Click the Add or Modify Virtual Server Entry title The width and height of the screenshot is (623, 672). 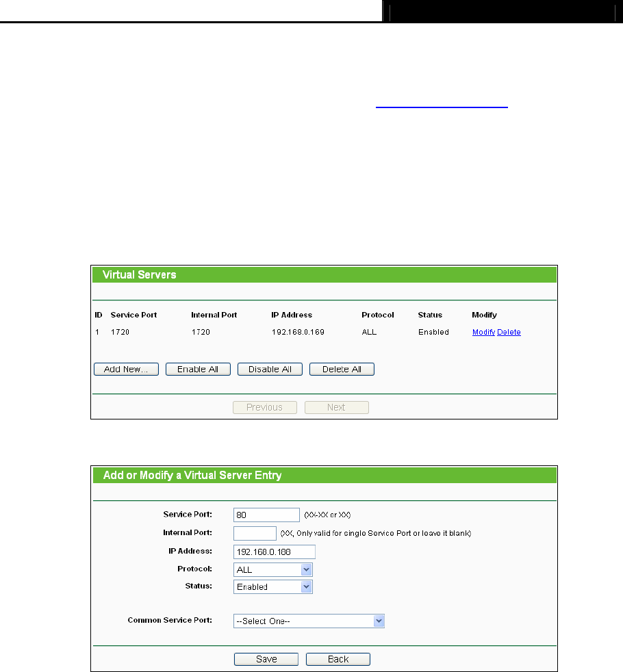click(x=192, y=476)
